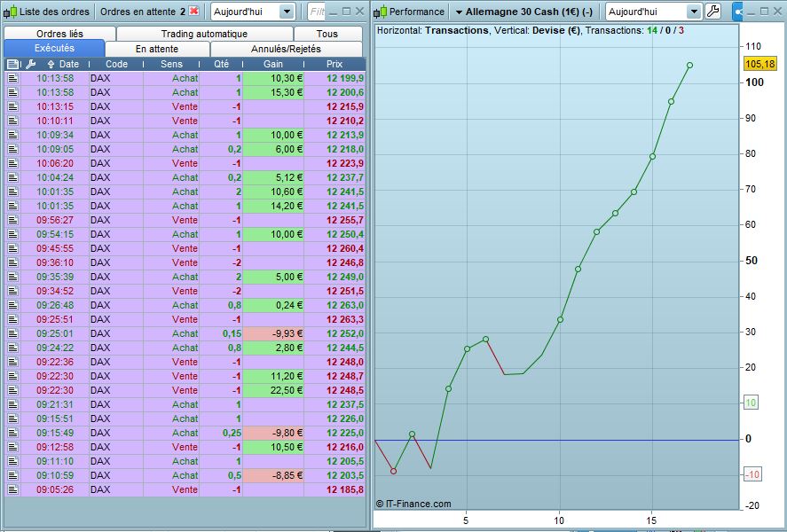This screenshot has width=787, height=532.
Task: Switch to the En attente tab
Action: (x=157, y=49)
